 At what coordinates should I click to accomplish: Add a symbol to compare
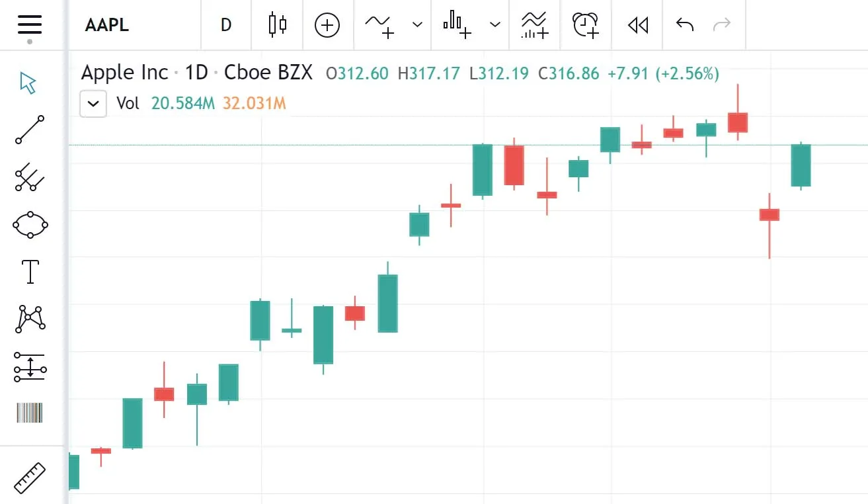327,25
